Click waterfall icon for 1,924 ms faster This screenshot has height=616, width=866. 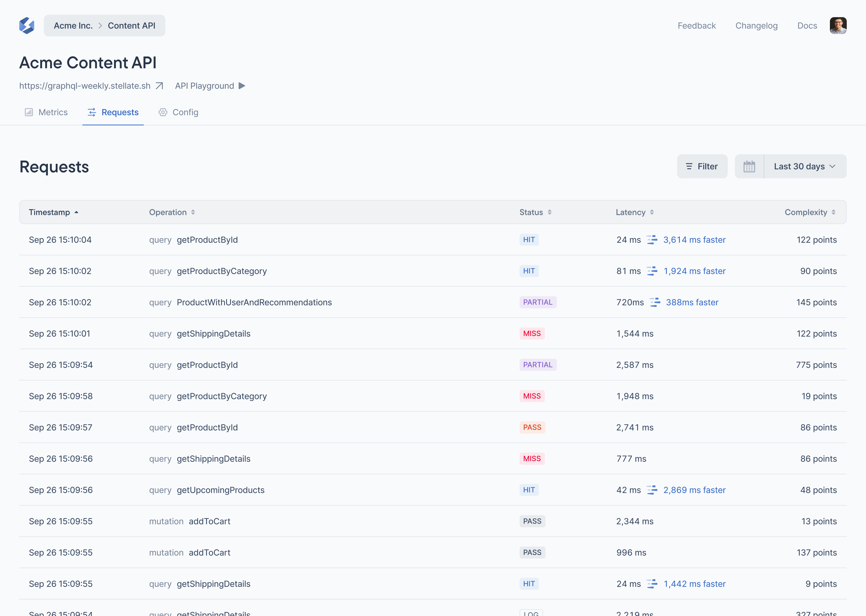(652, 271)
